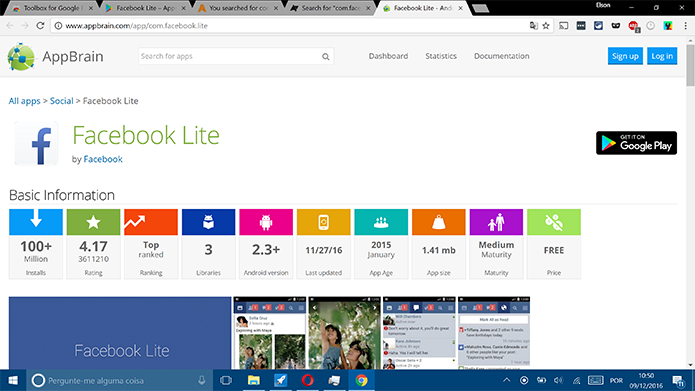Open the Dashboard menu item
The height and width of the screenshot is (391, 695).
click(x=388, y=56)
